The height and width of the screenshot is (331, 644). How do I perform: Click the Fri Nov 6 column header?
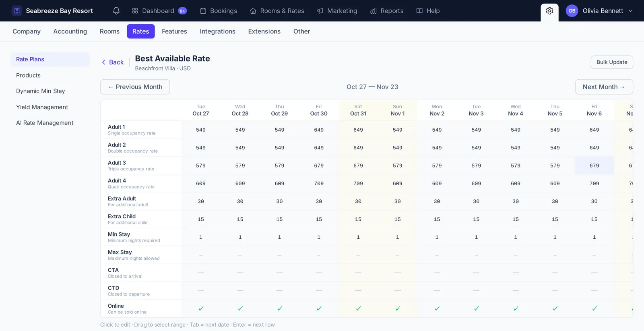(x=594, y=110)
